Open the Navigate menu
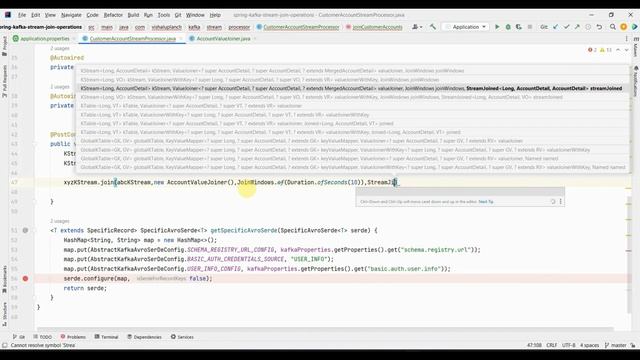The image size is (640, 360). pos(71,15)
